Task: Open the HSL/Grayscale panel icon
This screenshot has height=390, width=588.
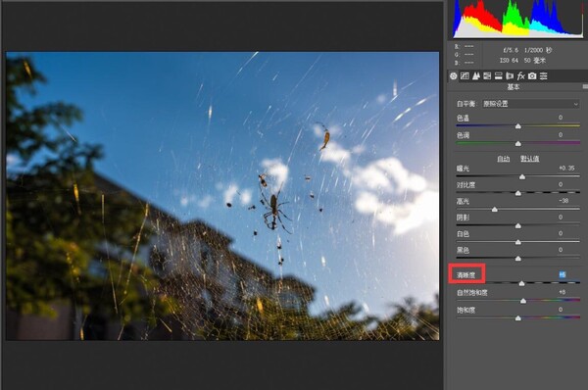Action: click(x=487, y=76)
